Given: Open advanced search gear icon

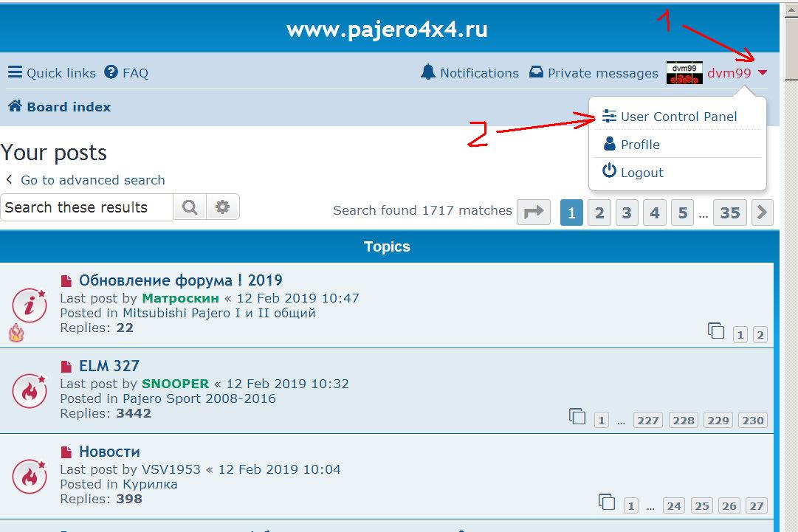Looking at the screenshot, I should [x=222, y=208].
